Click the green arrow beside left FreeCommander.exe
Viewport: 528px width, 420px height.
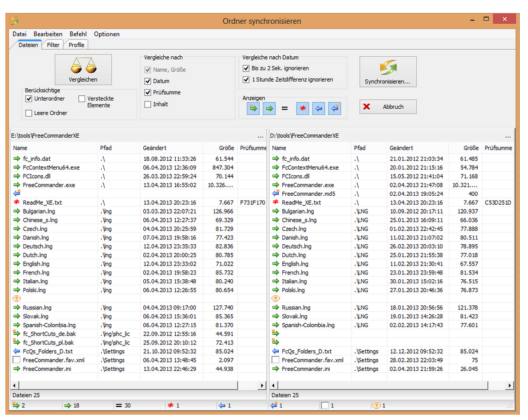[x=17, y=185]
